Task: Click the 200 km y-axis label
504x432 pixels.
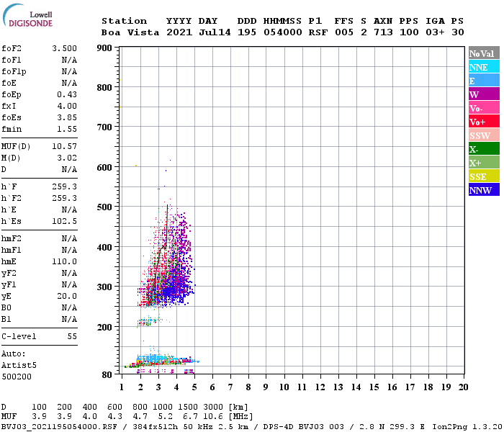Action: click(x=104, y=328)
